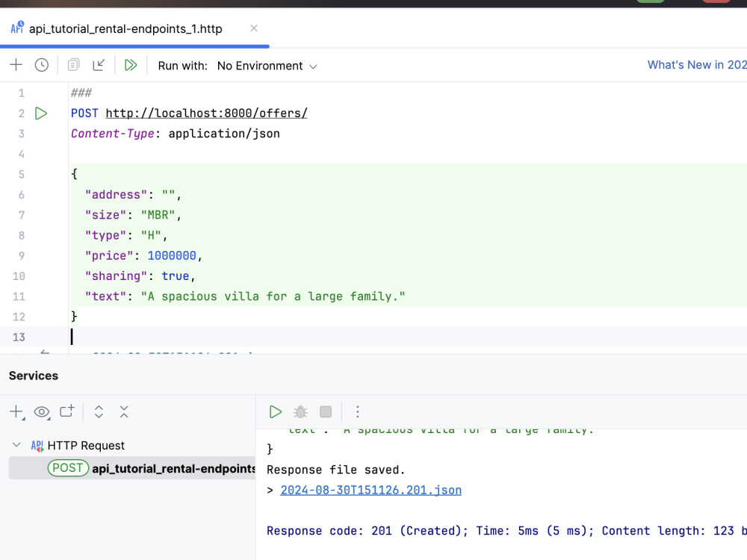Screen dimensions: 747x560
Task: Open the Services view options eye icon
Action: point(42,412)
